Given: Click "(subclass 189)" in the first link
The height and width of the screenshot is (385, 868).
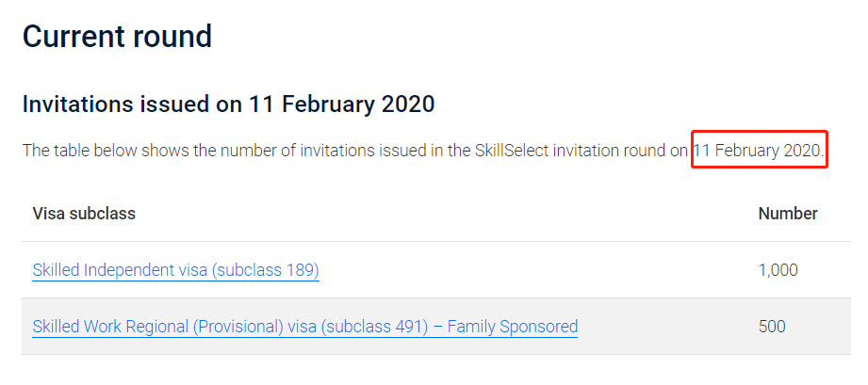Looking at the screenshot, I should click(265, 270).
